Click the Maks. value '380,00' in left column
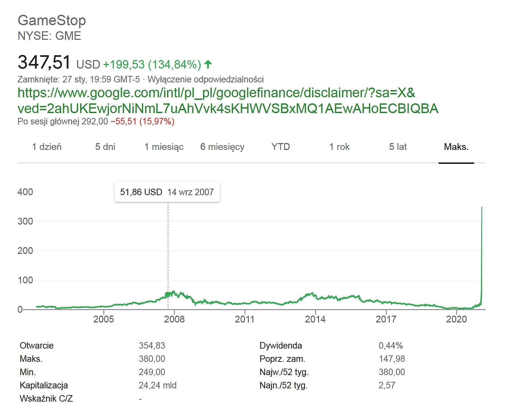 [152, 359]
